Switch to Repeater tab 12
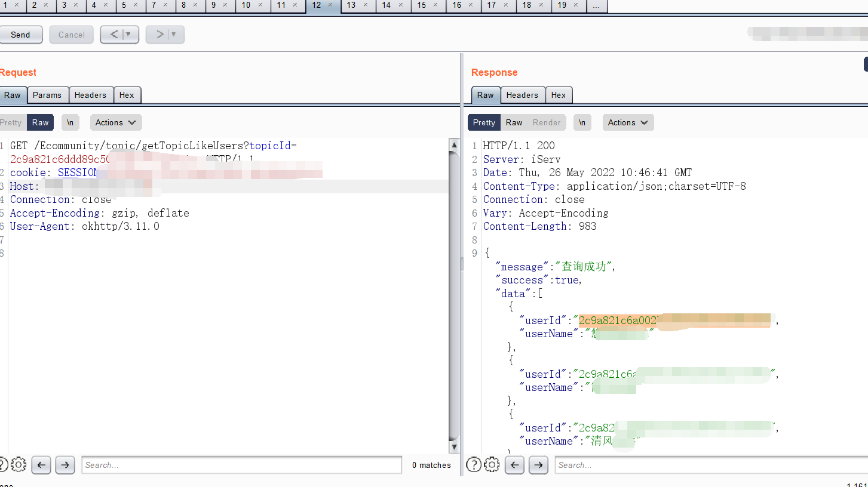The width and height of the screenshot is (868, 487). tap(317, 5)
